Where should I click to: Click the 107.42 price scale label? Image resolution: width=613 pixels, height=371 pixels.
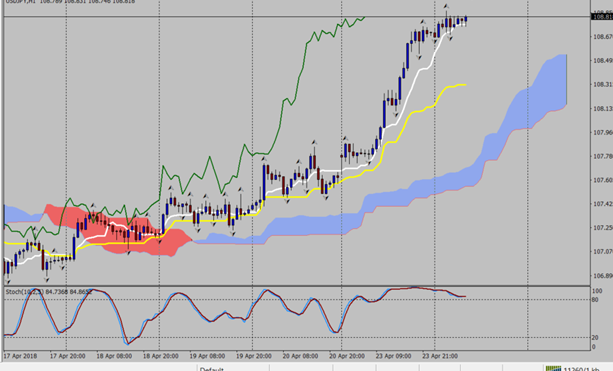tap(603, 204)
